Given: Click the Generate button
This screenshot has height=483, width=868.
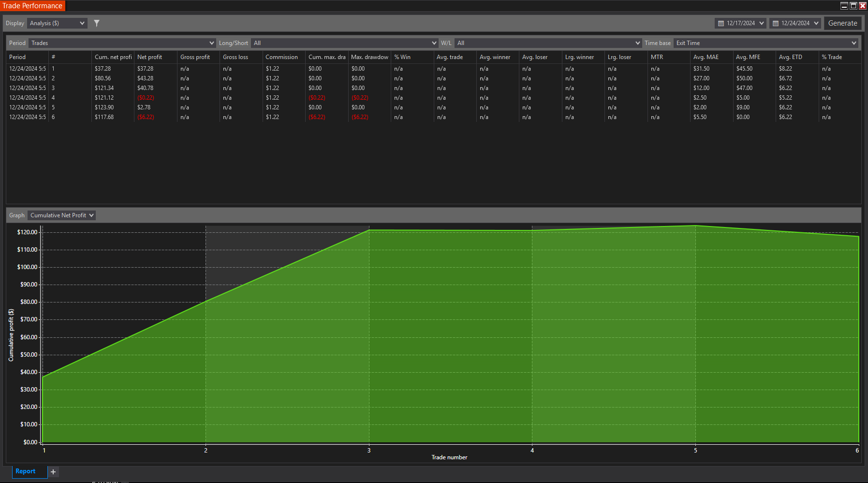Looking at the screenshot, I should pyautogui.click(x=842, y=23).
